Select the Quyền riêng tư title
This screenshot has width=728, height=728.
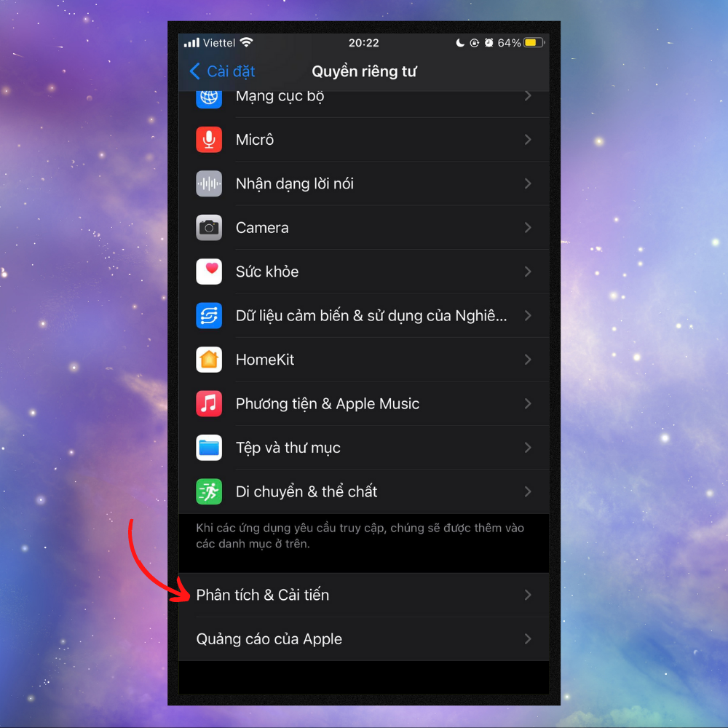point(364,71)
